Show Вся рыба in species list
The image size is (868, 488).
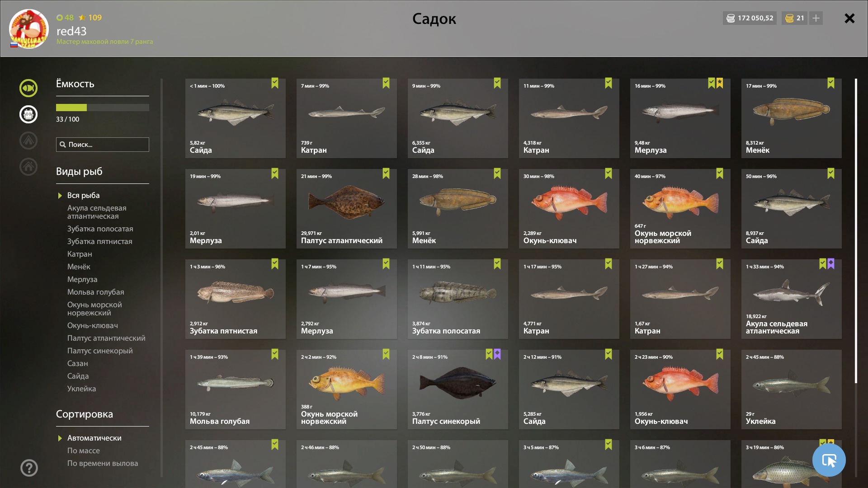[x=84, y=195]
